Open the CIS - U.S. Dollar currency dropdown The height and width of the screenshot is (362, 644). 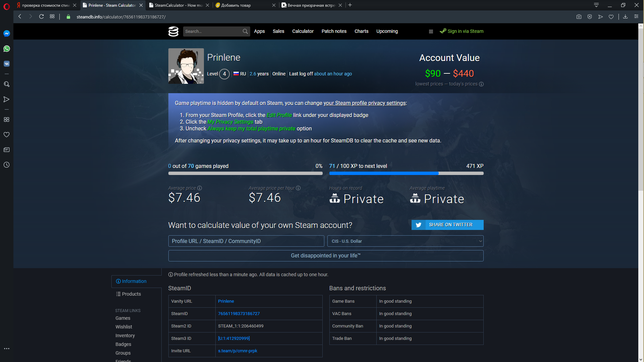(x=405, y=241)
